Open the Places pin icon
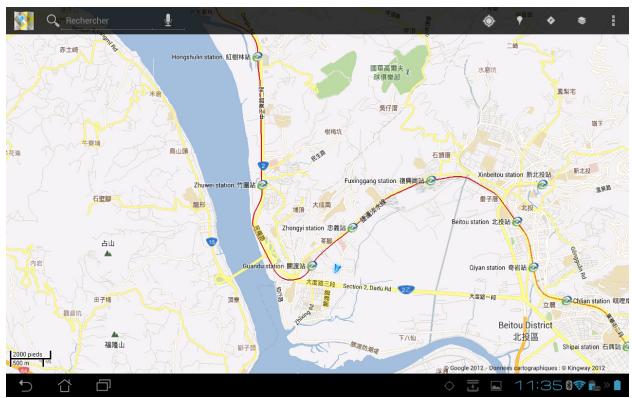The image size is (632, 398). (x=520, y=20)
